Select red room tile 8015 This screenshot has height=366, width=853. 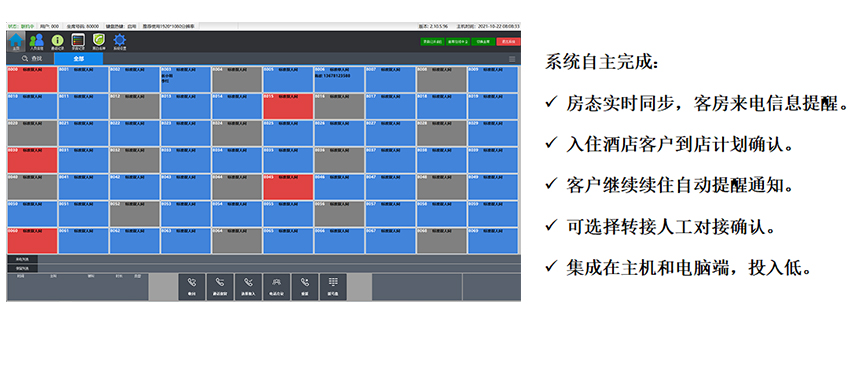pyautogui.click(x=288, y=106)
